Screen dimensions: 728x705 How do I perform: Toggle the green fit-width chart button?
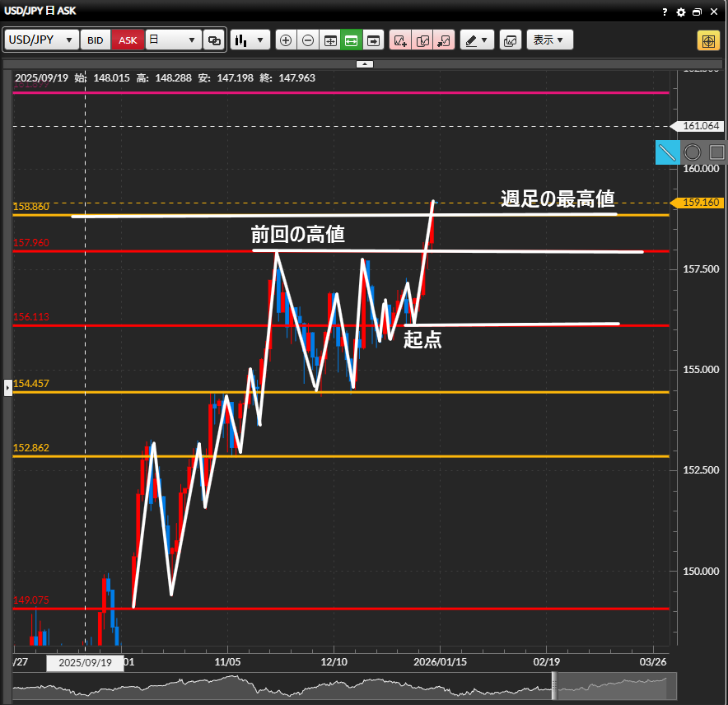click(x=352, y=40)
